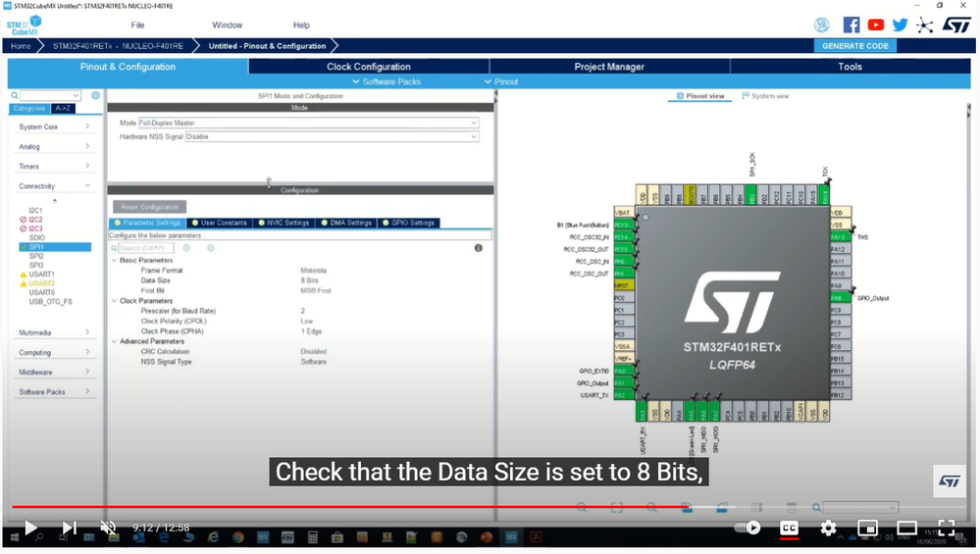Click the first info icon beside parameter search

tap(186, 248)
